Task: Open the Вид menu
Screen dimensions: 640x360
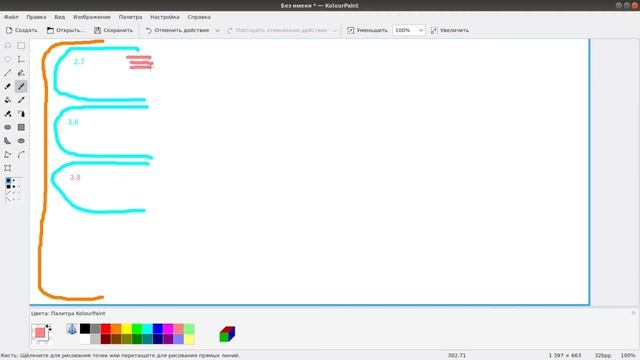Action: pyautogui.click(x=60, y=17)
